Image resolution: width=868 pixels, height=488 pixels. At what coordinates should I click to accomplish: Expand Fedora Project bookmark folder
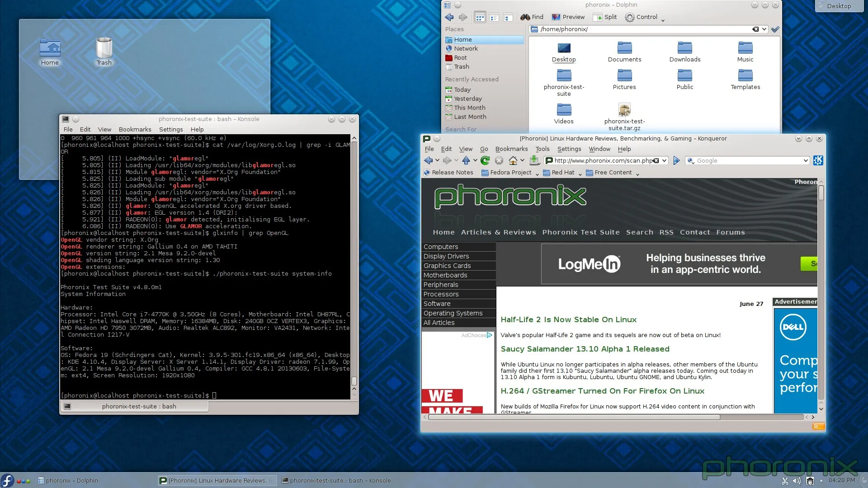pyautogui.click(x=510, y=173)
